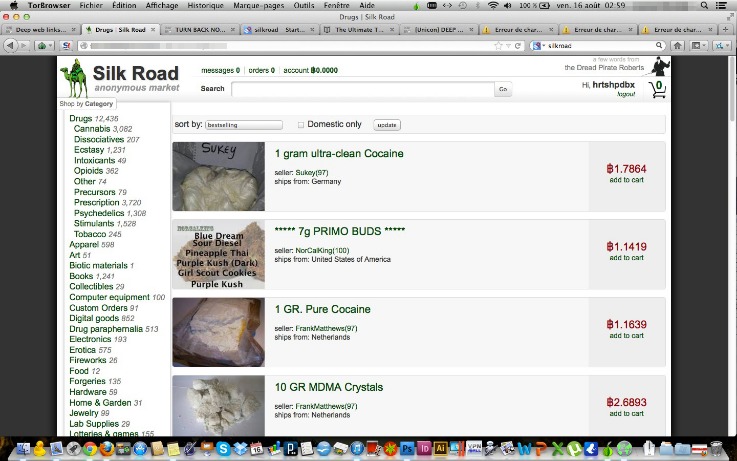Close the Drugs | Silk Road tab
The width and height of the screenshot is (737, 461).
click(153, 29)
